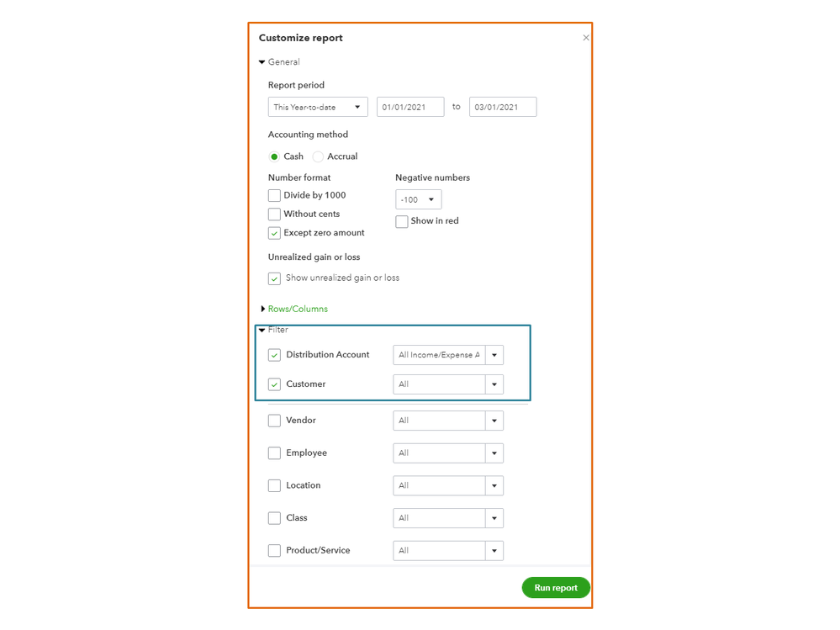Open the Customer filter dropdown arrow

[x=494, y=384]
